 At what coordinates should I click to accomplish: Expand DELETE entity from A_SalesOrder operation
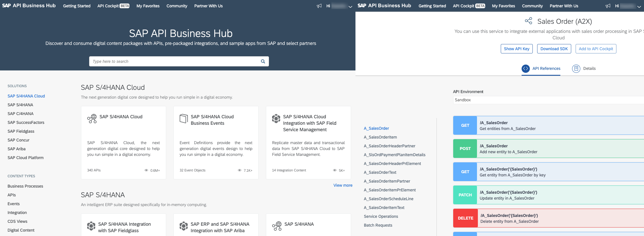coord(548,218)
